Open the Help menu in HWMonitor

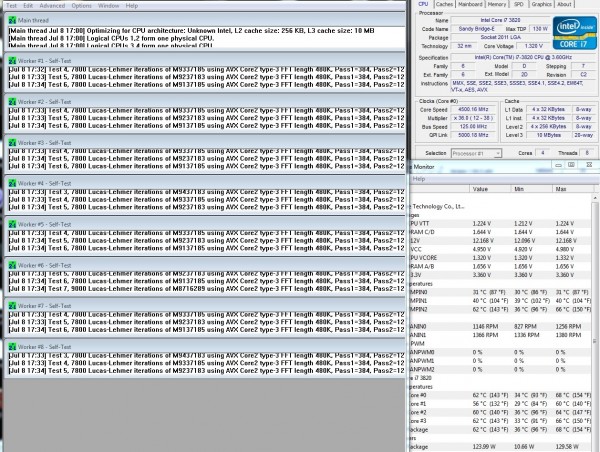[419, 179]
